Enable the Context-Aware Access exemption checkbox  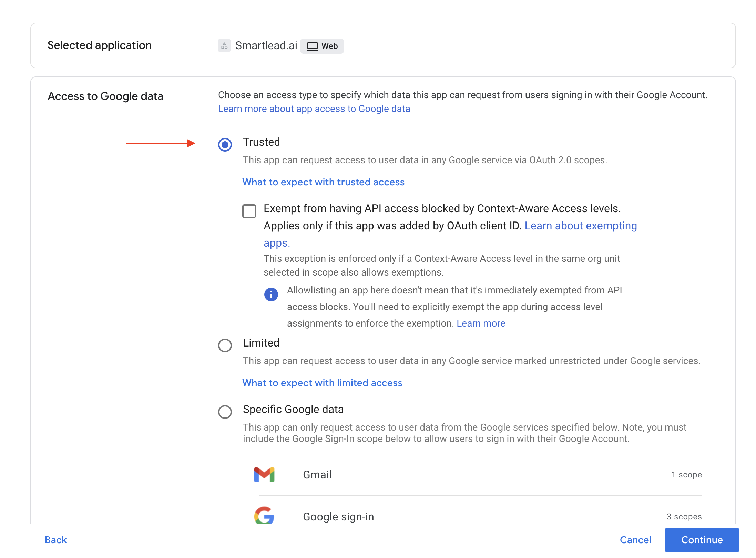tap(249, 211)
